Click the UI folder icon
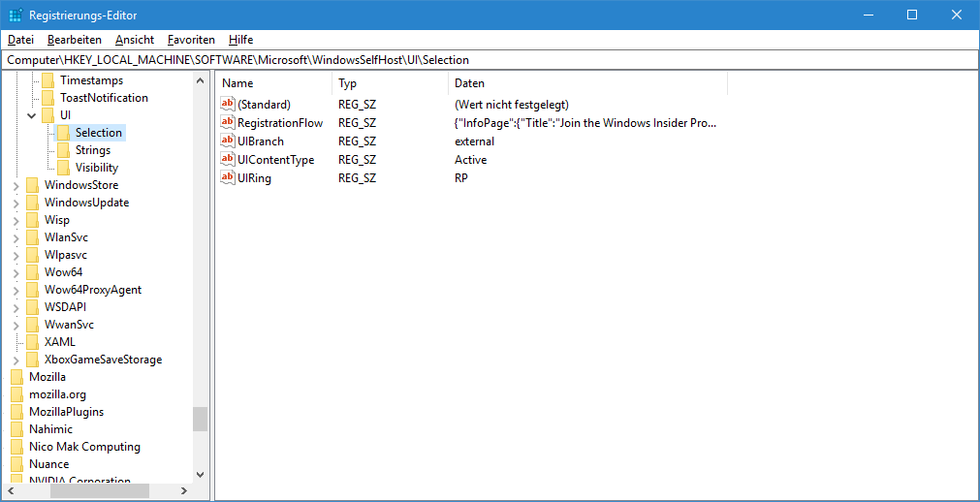 pyautogui.click(x=48, y=115)
